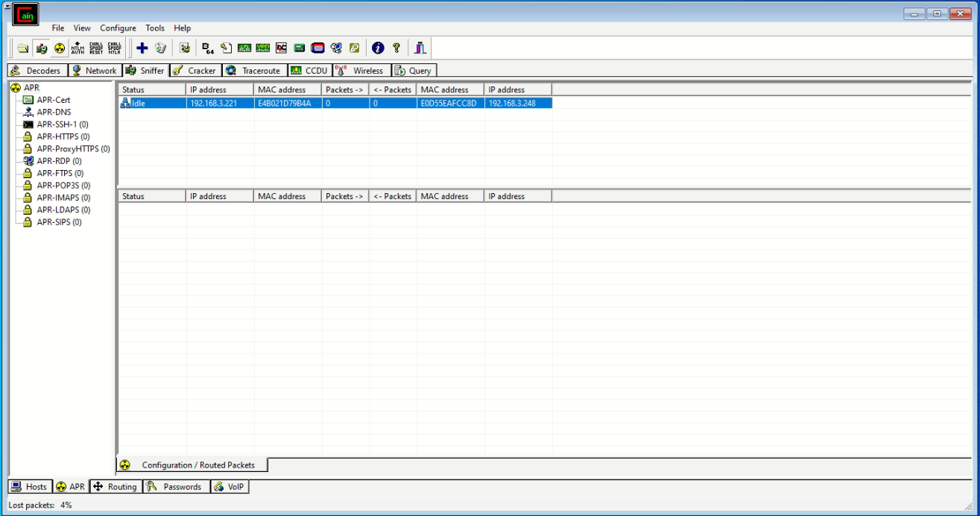980x516 pixels.
Task: Click the NTLM AUTH toolbar icon
Action: point(78,48)
